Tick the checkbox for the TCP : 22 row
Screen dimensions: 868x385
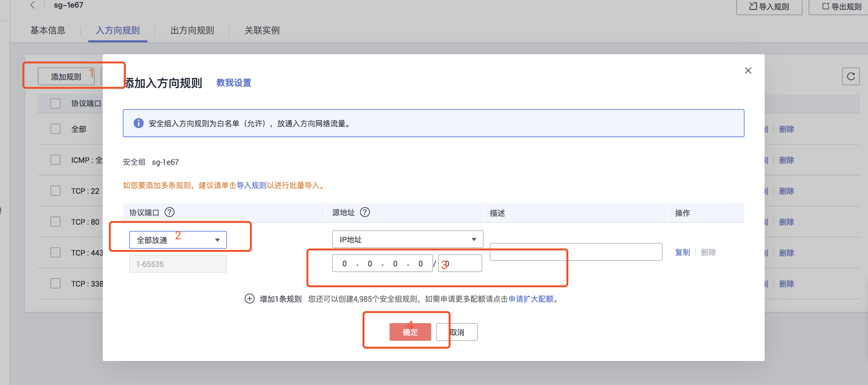pos(55,191)
